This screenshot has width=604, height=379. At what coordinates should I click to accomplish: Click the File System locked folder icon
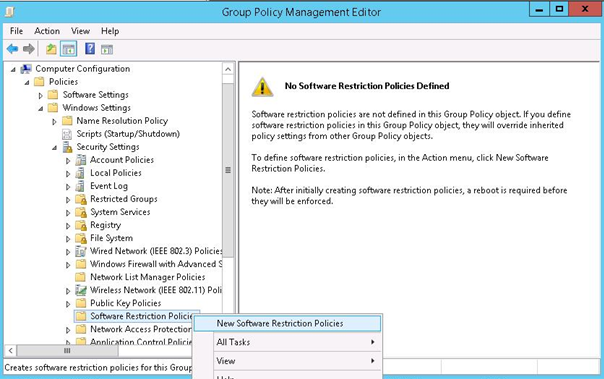click(x=81, y=238)
